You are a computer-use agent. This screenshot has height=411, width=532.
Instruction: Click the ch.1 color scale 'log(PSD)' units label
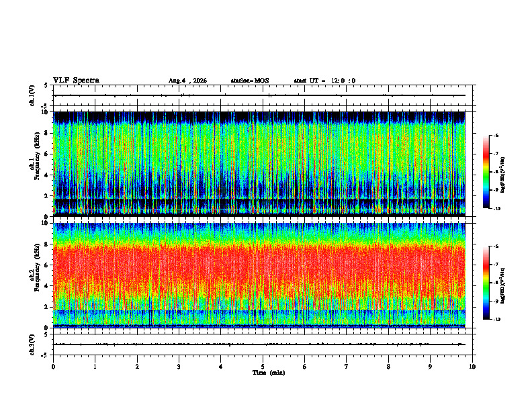tap(503, 175)
